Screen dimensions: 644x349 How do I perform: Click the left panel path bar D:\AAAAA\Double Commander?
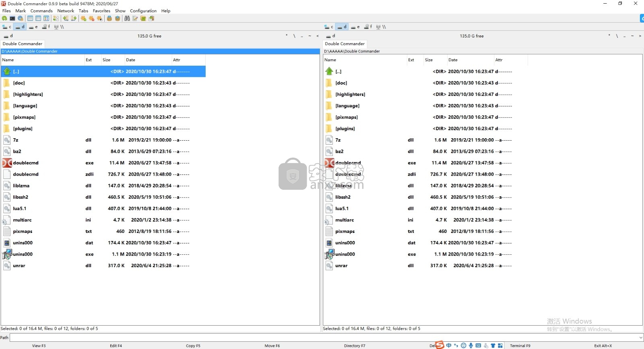(160, 51)
